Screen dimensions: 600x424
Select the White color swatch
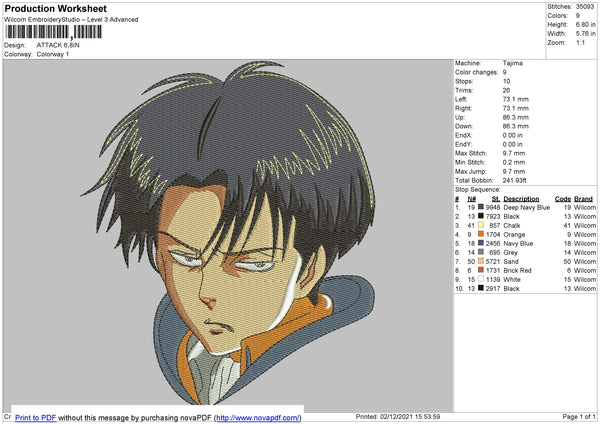(x=481, y=279)
